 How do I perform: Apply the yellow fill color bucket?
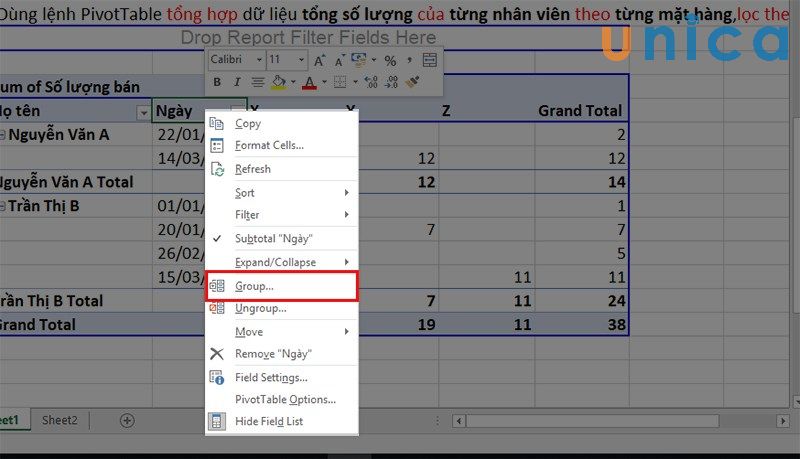click(279, 82)
